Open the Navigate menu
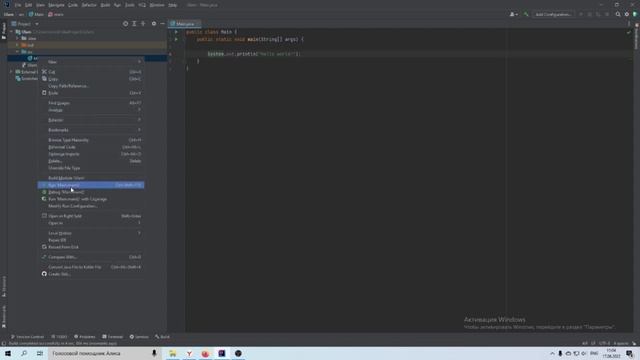Screen dimensions: 640x360 tap(56, 5)
